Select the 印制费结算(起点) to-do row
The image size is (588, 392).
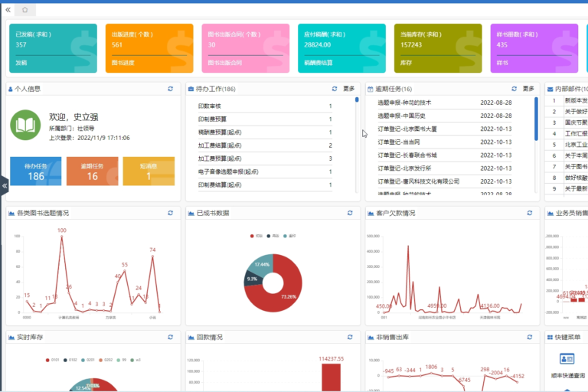pos(265,185)
